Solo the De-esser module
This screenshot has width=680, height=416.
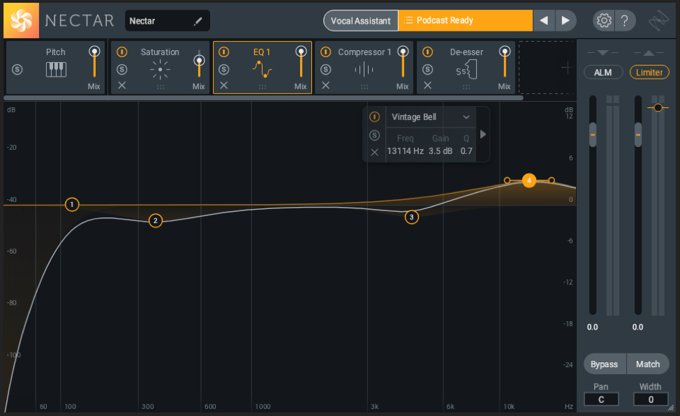[x=428, y=69]
